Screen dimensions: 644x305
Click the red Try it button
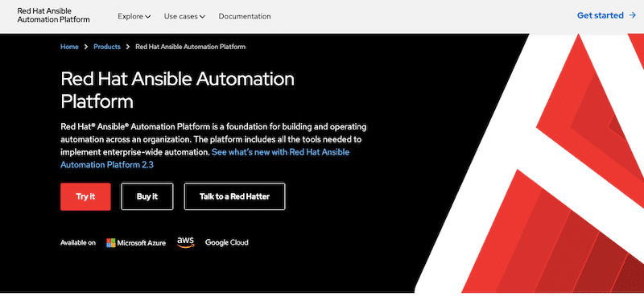(x=85, y=196)
